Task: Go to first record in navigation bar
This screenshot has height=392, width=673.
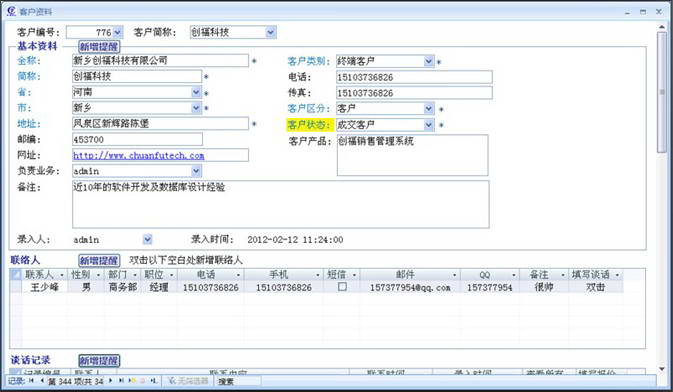Action: pos(31,381)
